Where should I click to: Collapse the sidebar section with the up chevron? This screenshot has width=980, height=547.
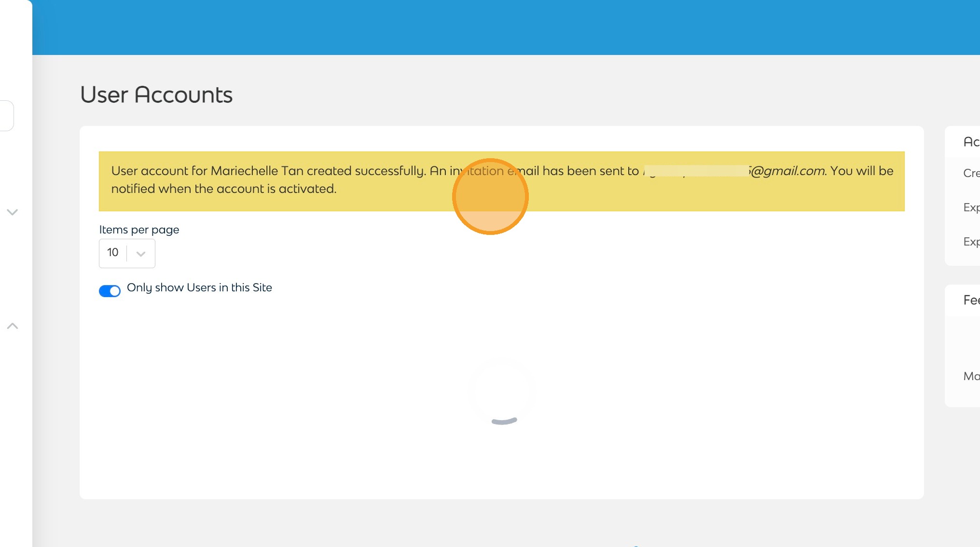tap(13, 326)
